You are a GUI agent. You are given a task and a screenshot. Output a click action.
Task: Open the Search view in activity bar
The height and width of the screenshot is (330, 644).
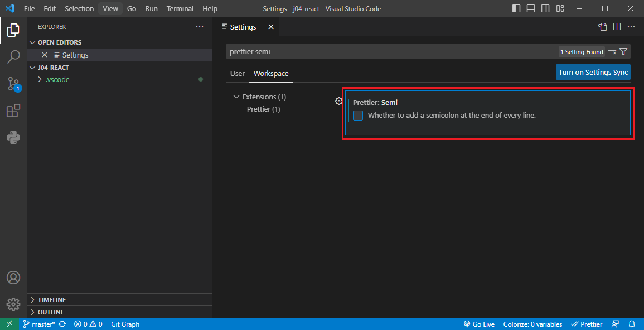pos(13,57)
